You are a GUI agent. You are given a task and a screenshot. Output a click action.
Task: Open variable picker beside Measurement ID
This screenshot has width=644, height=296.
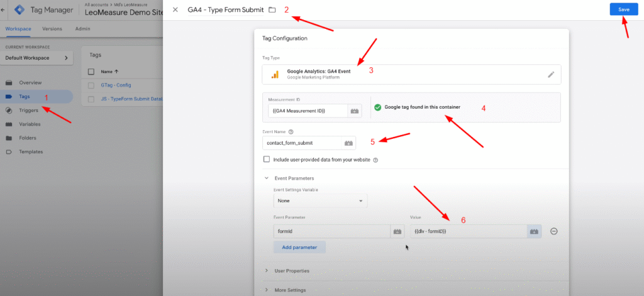(x=355, y=111)
